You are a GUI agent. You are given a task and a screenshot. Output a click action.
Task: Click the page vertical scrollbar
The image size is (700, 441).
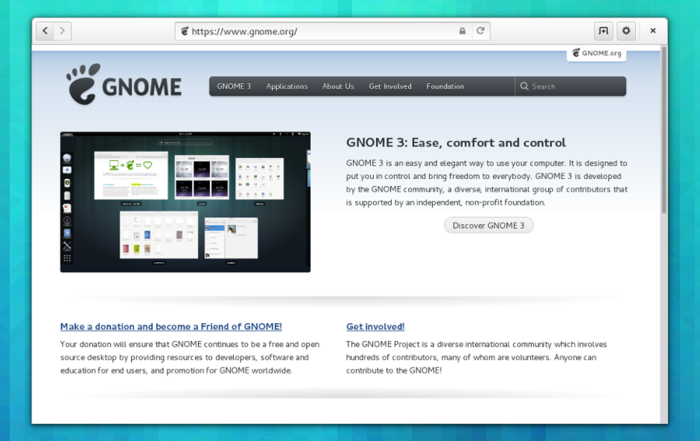click(664, 129)
